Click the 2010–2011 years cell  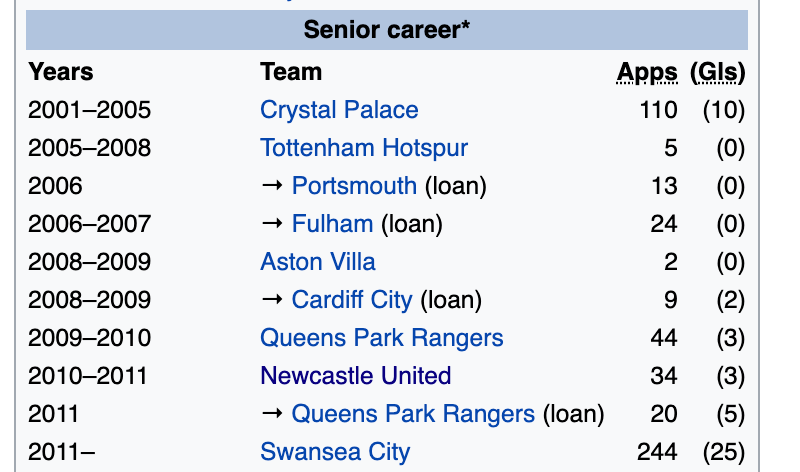click(87, 376)
